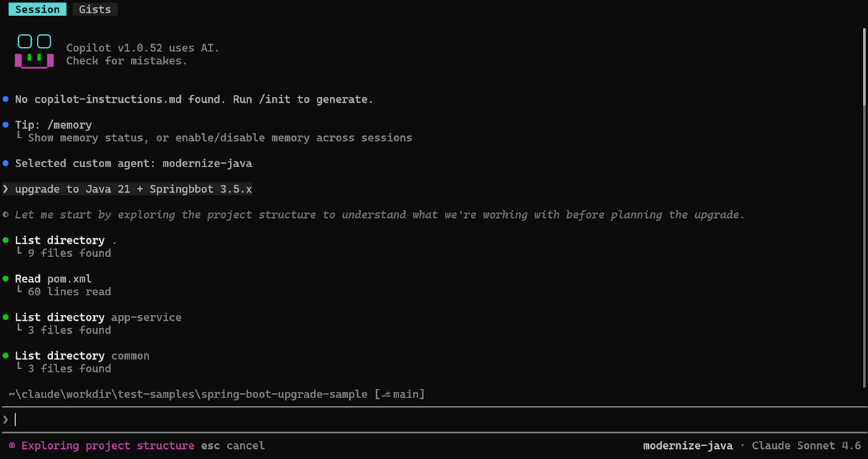Focus the command prompt input line

[x=434, y=420]
